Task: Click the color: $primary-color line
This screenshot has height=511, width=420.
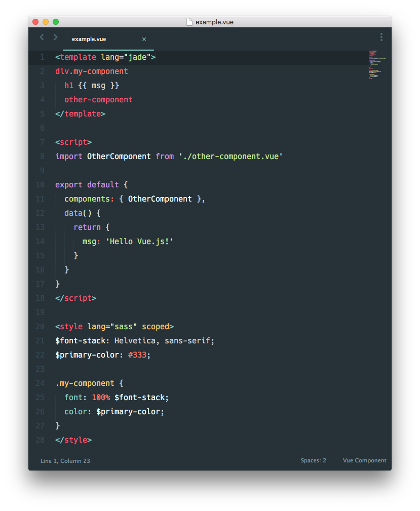Action: click(x=114, y=412)
